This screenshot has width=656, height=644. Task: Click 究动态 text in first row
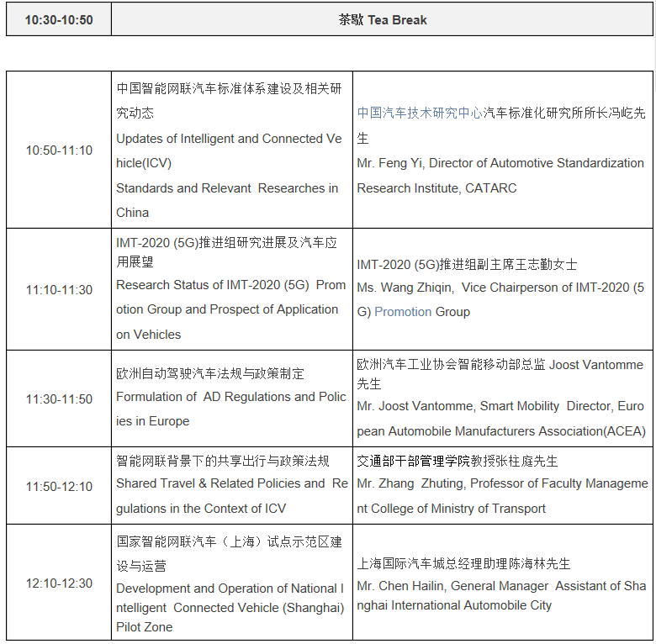pyautogui.click(x=135, y=113)
